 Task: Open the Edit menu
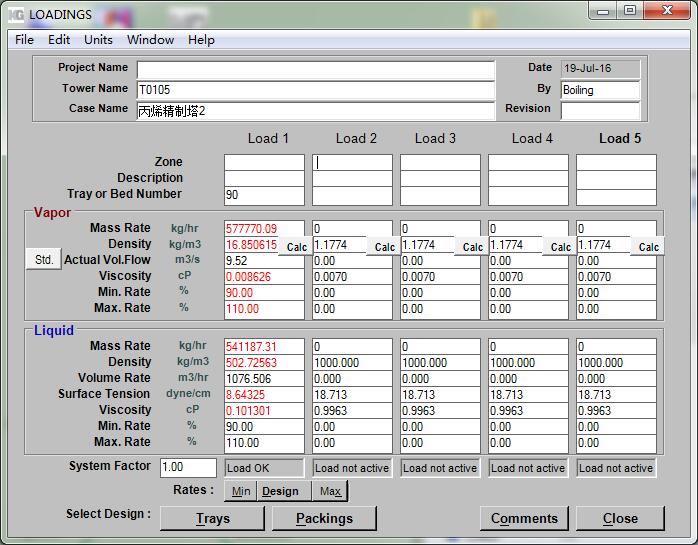59,40
